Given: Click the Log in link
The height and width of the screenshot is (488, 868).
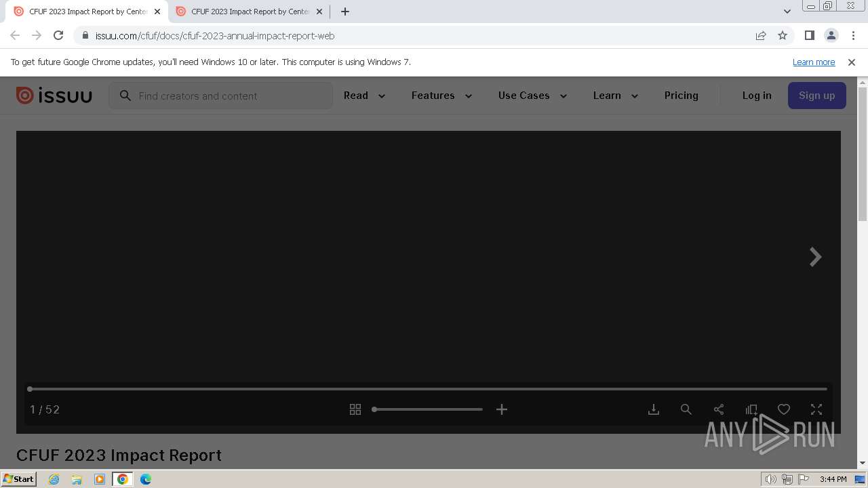Looking at the screenshot, I should 757,96.
